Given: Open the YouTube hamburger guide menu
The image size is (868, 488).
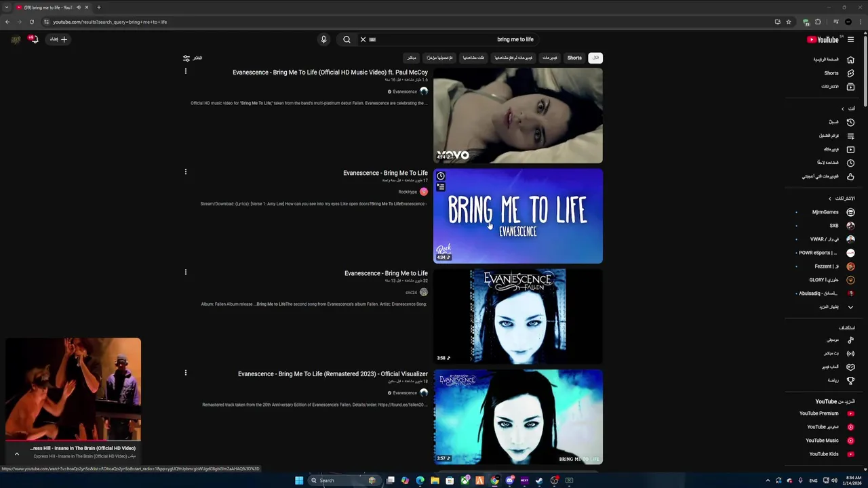Looking at the screenshot, I should [x=850, y=39].
